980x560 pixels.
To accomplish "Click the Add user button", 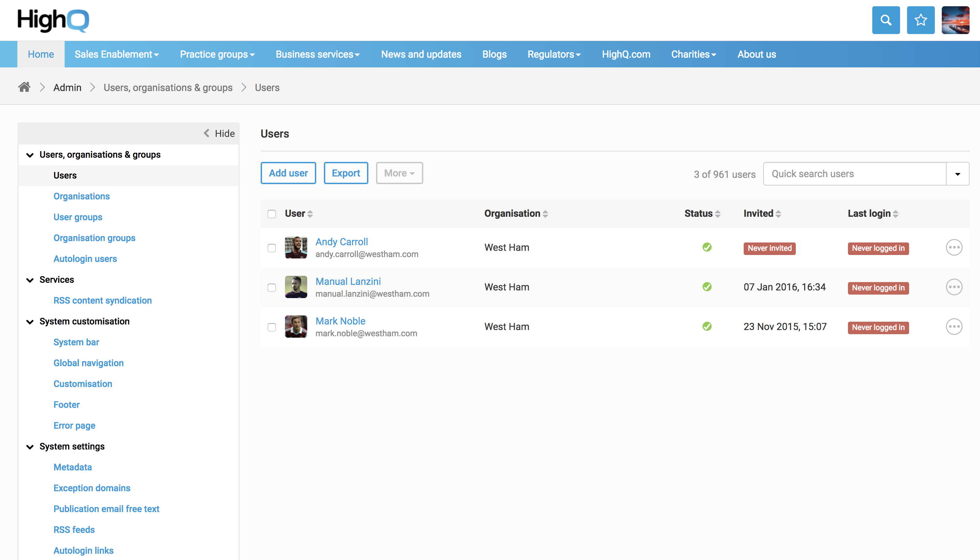I will (288, 173).
